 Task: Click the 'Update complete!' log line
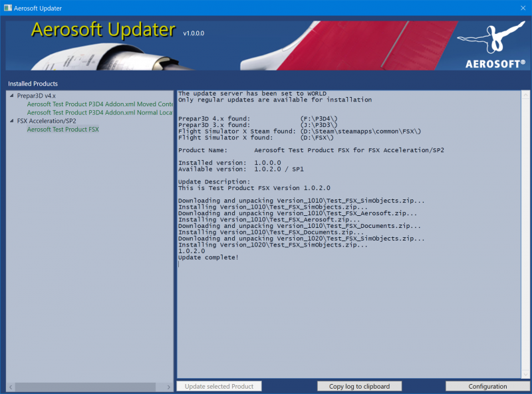(208, 257)
